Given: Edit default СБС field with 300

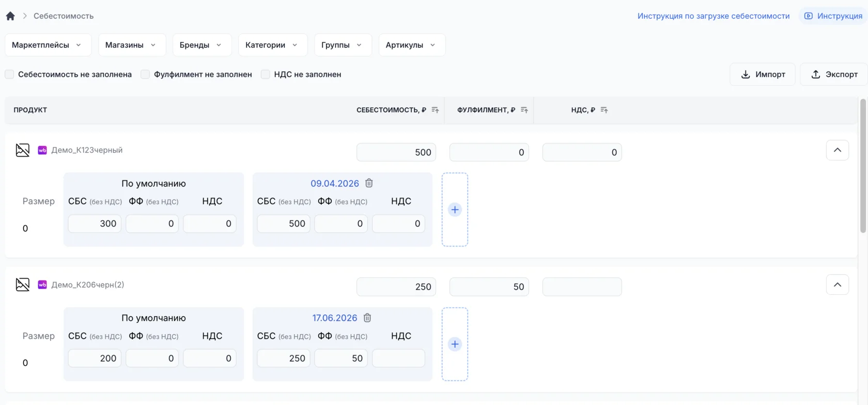Looking at the screenshot, I should point(95,223).
